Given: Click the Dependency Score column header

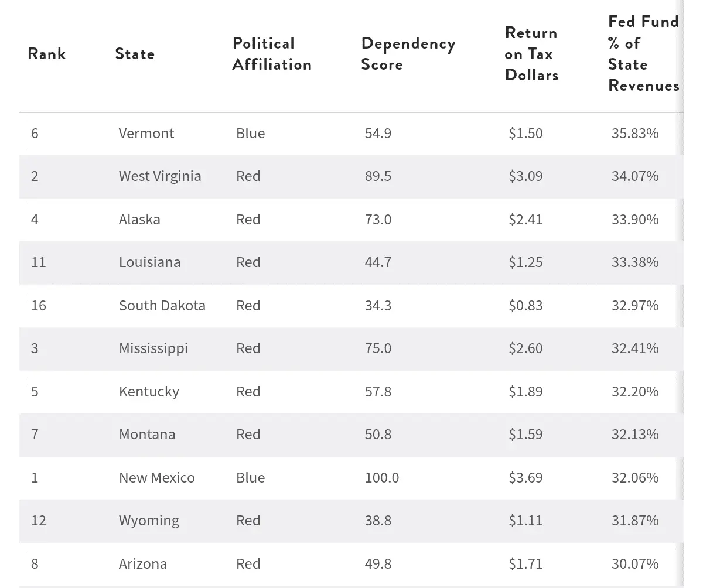Looking at the screenshot, I should [x=408, y=54].
